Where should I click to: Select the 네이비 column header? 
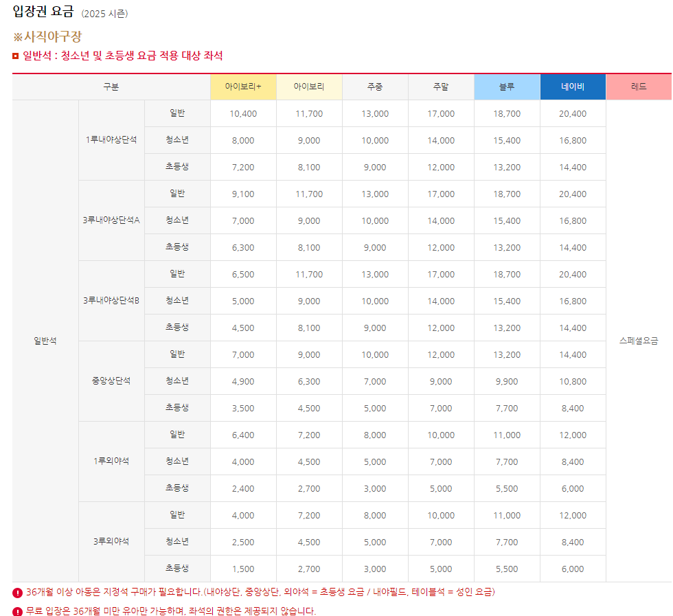[x=573, y=87]
